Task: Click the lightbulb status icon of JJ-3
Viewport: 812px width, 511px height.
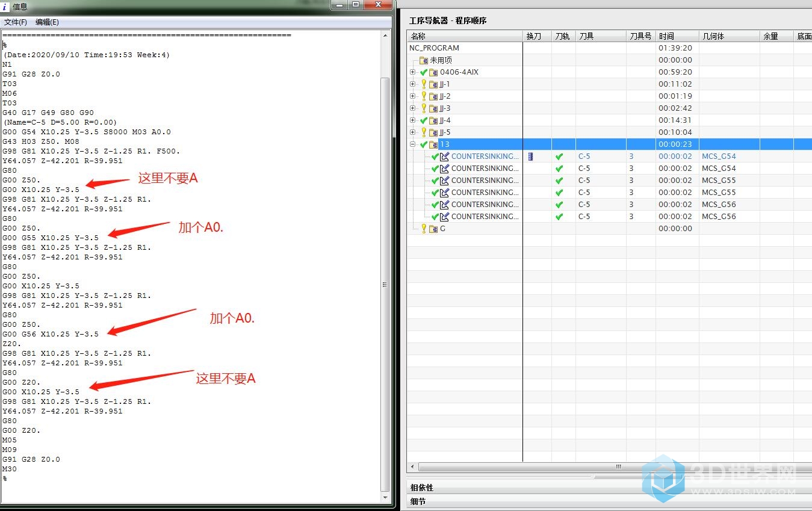Action: [x=424, y=108]
